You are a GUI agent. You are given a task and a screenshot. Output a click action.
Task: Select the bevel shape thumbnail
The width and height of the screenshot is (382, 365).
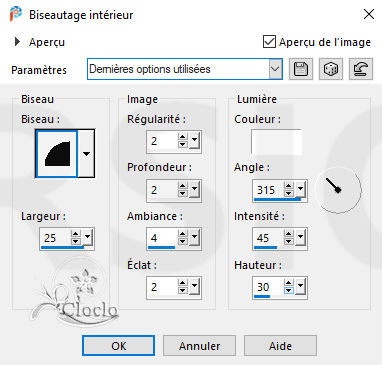tap(57, 154)
